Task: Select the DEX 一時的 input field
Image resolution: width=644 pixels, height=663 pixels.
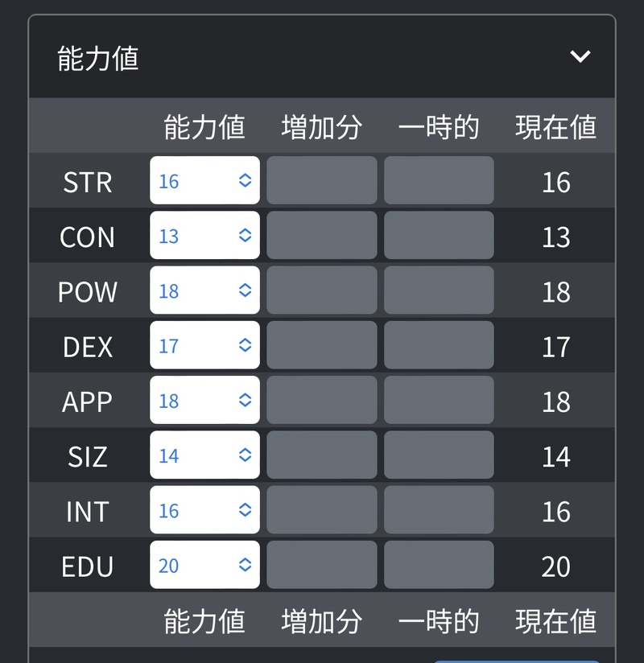Action: coord(439,345)
